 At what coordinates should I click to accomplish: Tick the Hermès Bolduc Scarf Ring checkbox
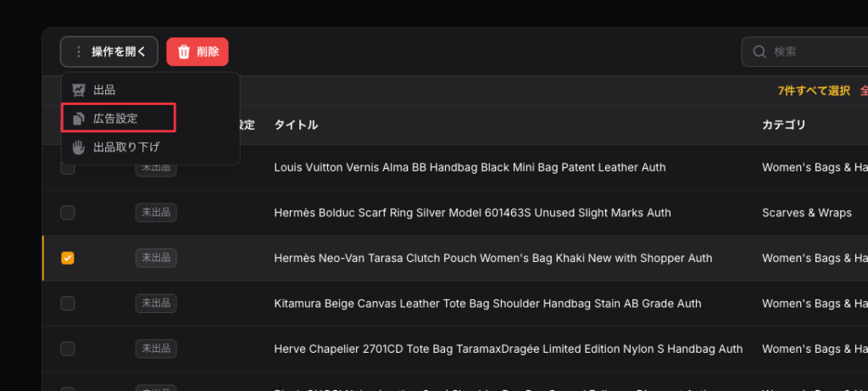68,213
